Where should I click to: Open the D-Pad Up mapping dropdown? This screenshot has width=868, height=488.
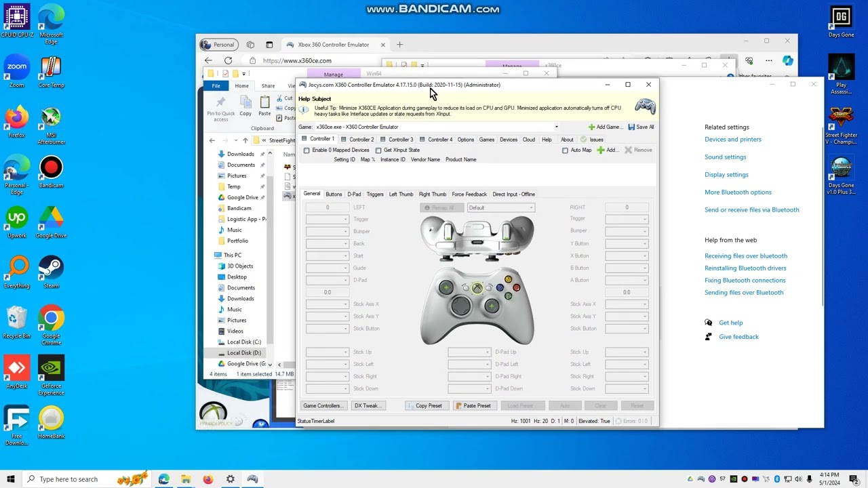point(469,352)
